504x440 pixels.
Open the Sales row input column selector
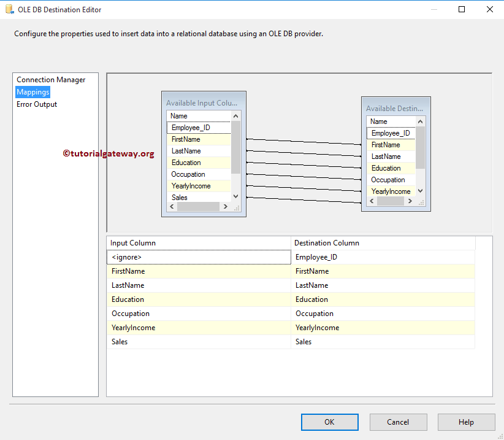[x=199, y=341]
